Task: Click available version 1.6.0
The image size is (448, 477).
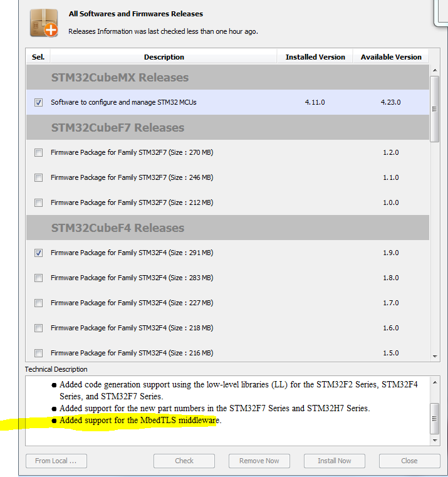Action: click(x=391, y=328)
